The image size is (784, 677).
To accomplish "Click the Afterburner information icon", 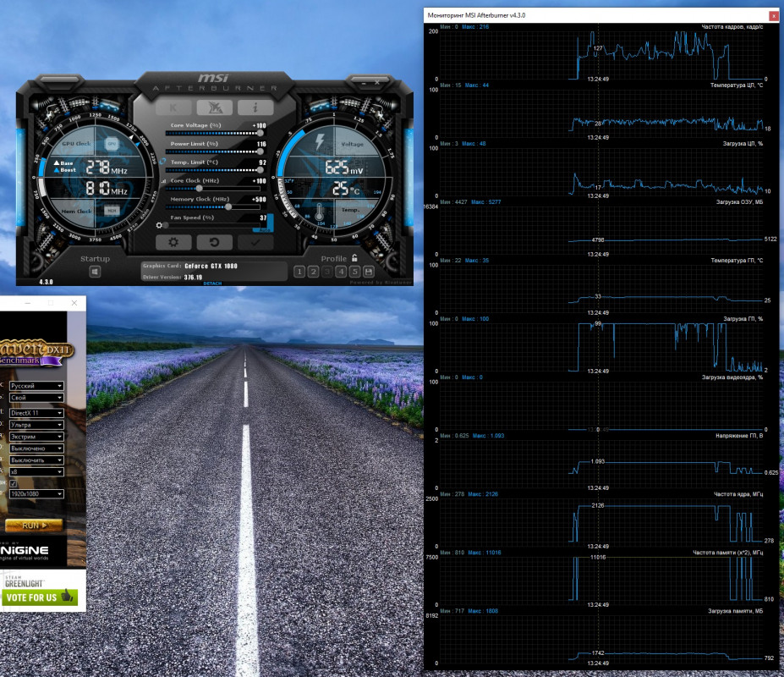I will 255,107.
